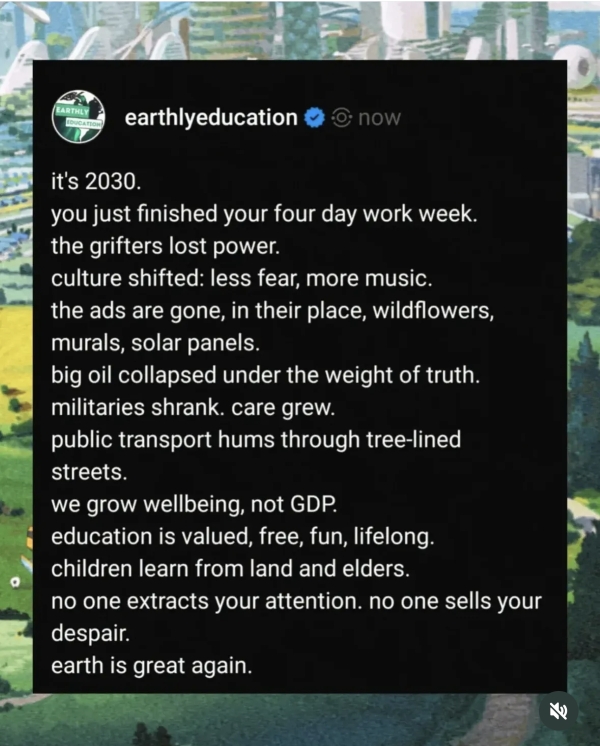Open the earthlyeducation username link
600x746 pixels.
click(211, 118)
